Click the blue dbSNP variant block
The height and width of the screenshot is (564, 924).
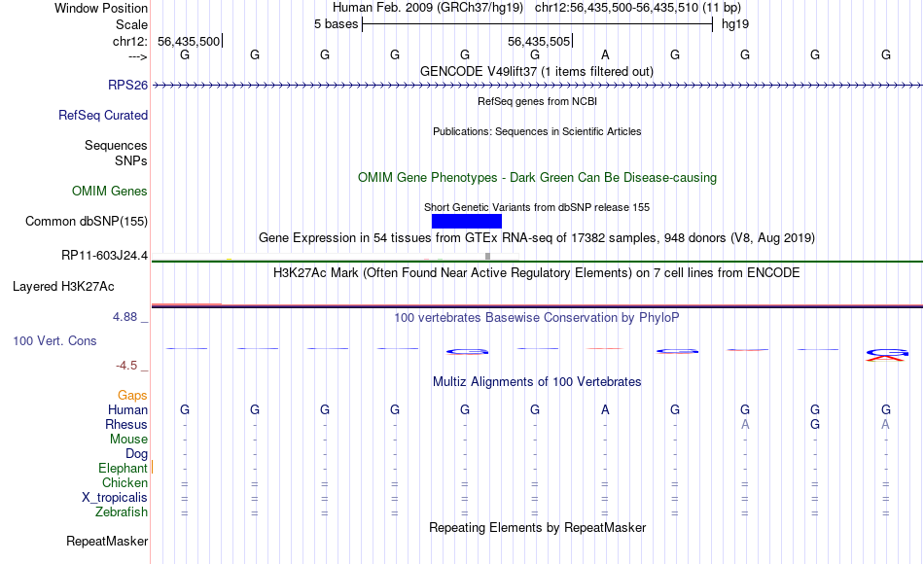(467, 221)
